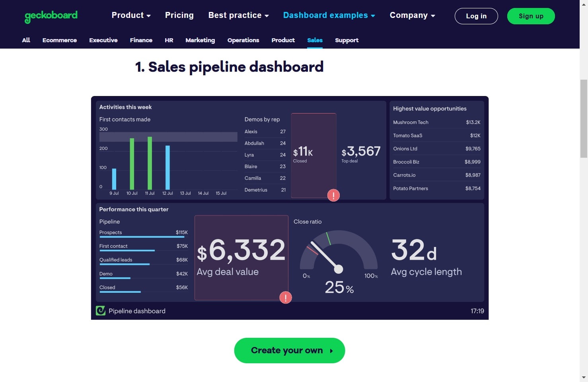Click the Geckoboard logo
Screen dimensions: 588x382
pyautogui.click(x=51, y=16)
